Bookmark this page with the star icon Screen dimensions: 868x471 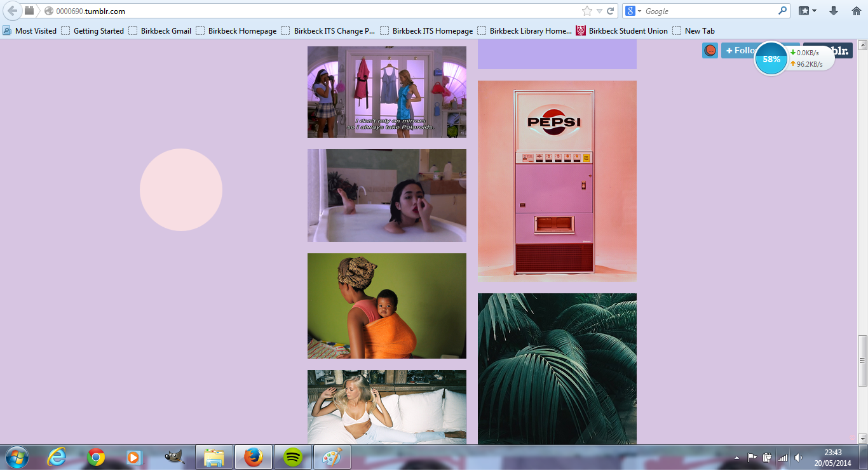point(587,11)
